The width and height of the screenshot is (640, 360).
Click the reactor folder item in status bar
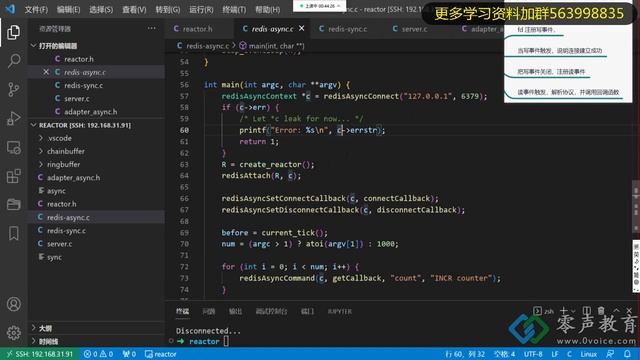[161, 354]
